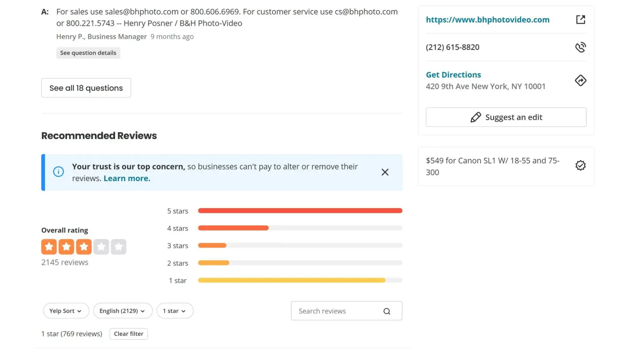This screenshot has height=362, width=644.
Task: Click See all 18 questions button
Action: (86, 88)
